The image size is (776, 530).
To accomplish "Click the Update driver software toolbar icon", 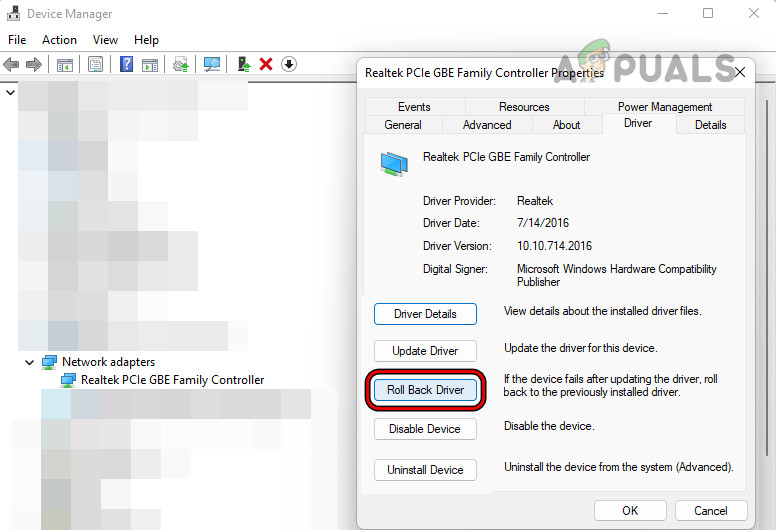I will point(181,64).
